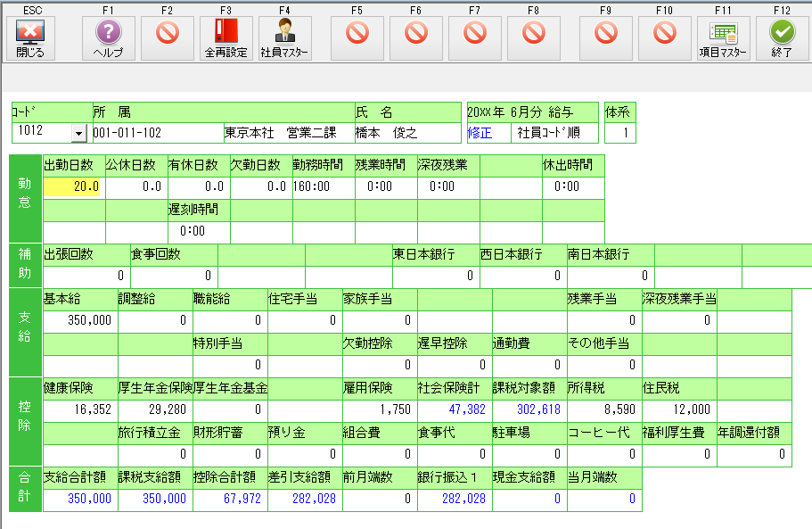The height and width of the screenshot is (529, 812).
Task: Expand the employee code 1012 dropdown
Action: point(78,133)
